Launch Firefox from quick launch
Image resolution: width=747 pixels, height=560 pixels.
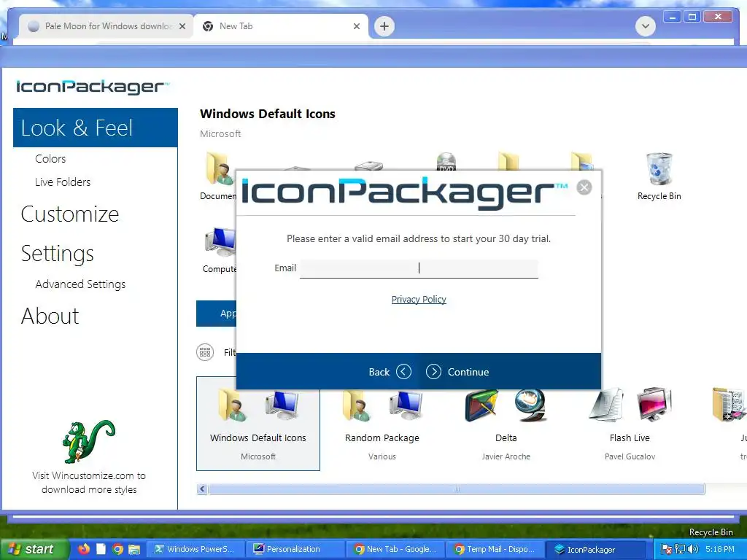(84, 549)
